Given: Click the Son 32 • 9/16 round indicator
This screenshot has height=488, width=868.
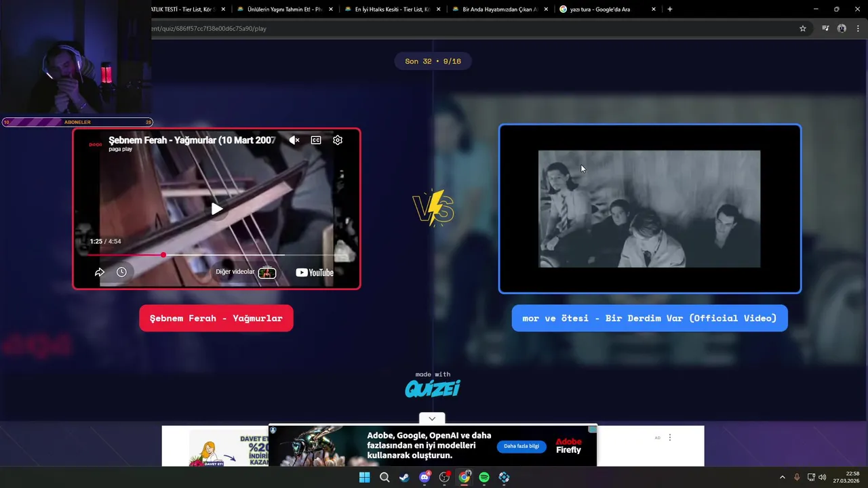Looking at the screenshot, I should [433, 61].
